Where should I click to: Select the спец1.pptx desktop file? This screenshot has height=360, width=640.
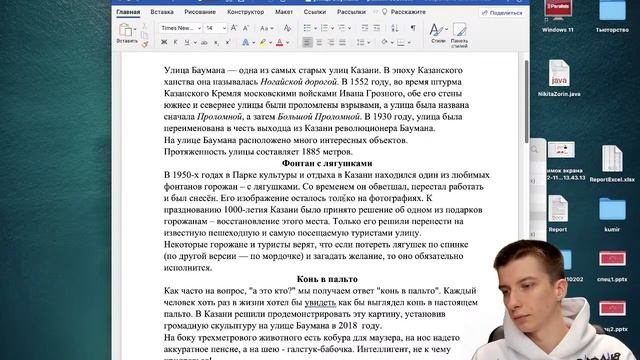point(612,265)
